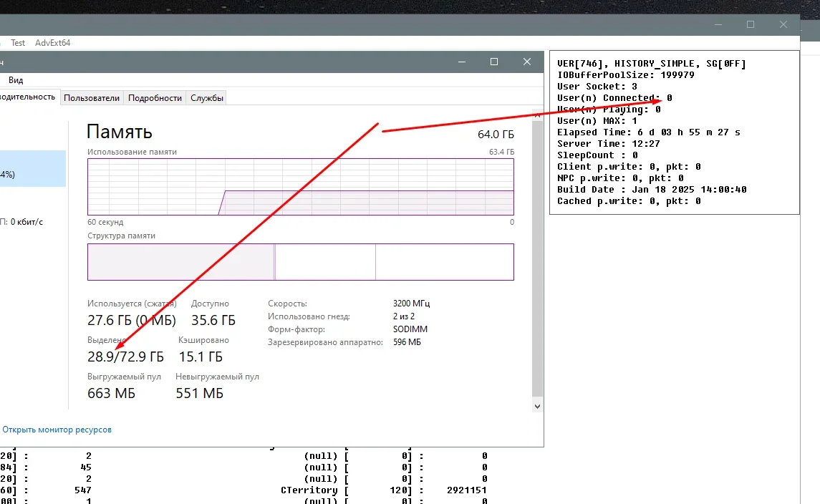Close the Task Manager window
The image size is (820, 504).
click(x=527, y=62)
